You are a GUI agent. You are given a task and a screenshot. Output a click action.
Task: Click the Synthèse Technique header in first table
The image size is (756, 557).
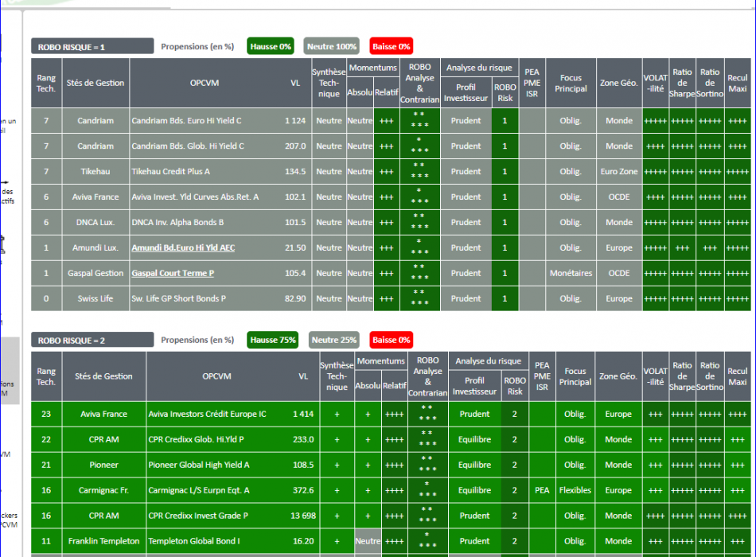[329, 83]
